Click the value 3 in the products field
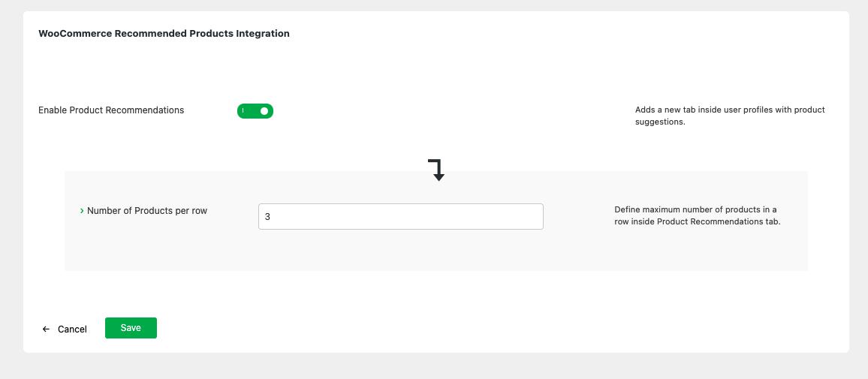 (x=267, y=217)
